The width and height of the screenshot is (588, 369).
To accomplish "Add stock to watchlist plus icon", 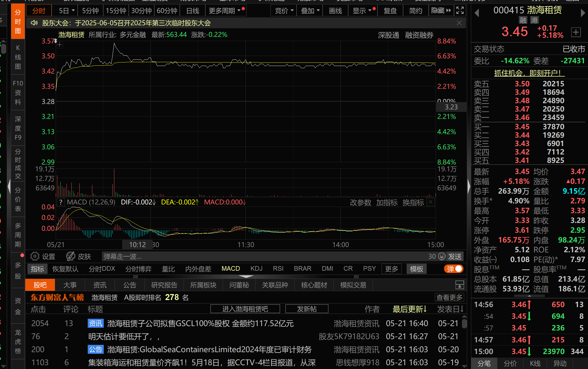I will coord(576,32).
